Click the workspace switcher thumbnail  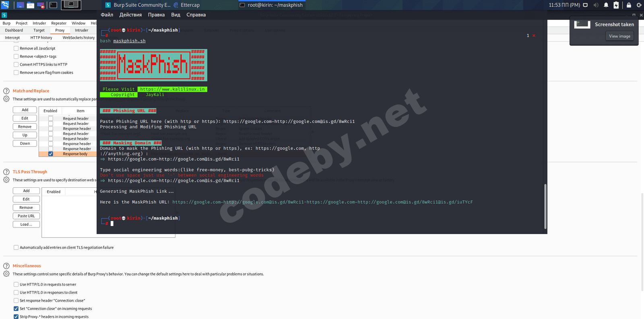coord(71,5)
